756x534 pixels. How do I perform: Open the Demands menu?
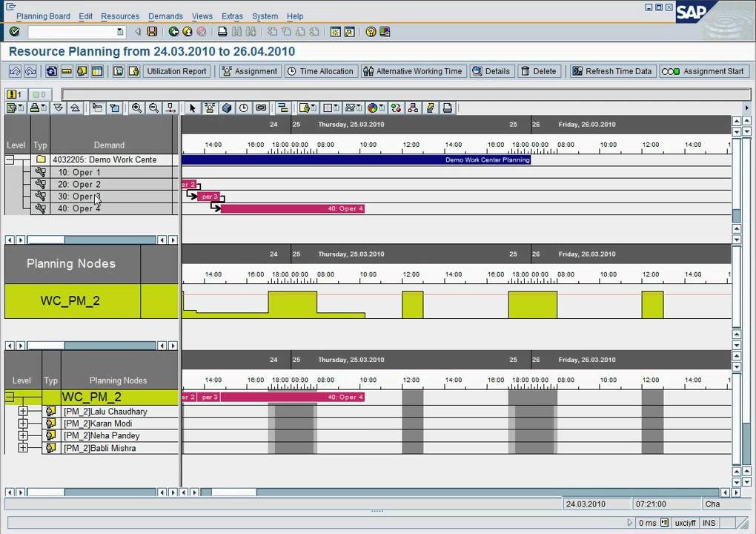(165, 16)
